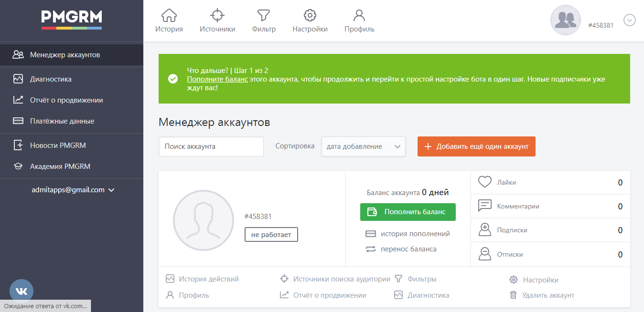This screenshot has width=644, height=312.
Task: Click the sidebar report chart icon
Action: [18, 100]
